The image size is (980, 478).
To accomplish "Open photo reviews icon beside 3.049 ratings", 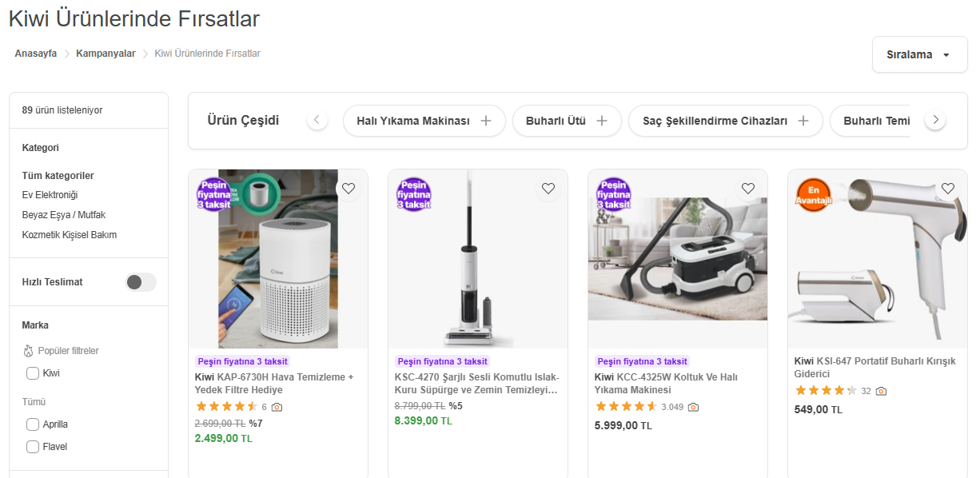I will 693,407.
